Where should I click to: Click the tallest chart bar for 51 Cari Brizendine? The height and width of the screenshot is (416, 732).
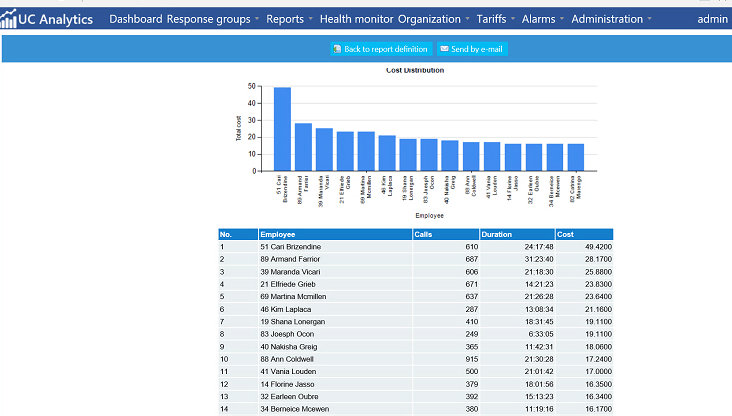(x=282, y=129)
